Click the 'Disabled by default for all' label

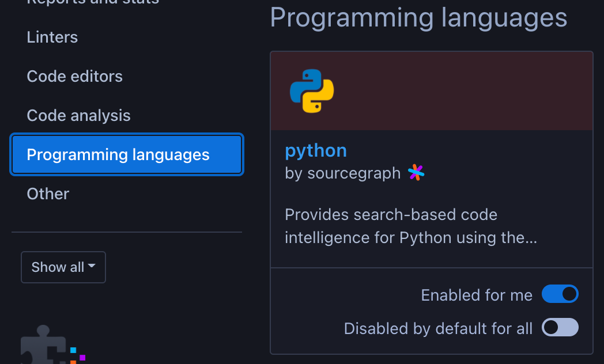[438, 329]
